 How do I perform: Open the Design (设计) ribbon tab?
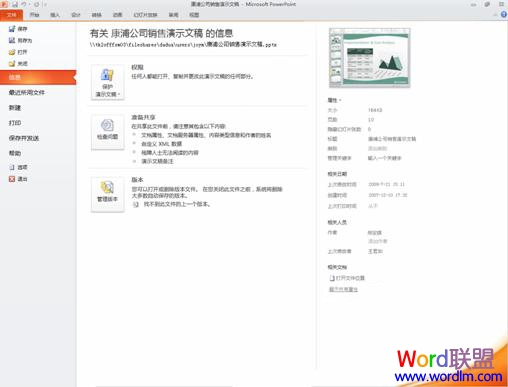(x=76, y=15)
